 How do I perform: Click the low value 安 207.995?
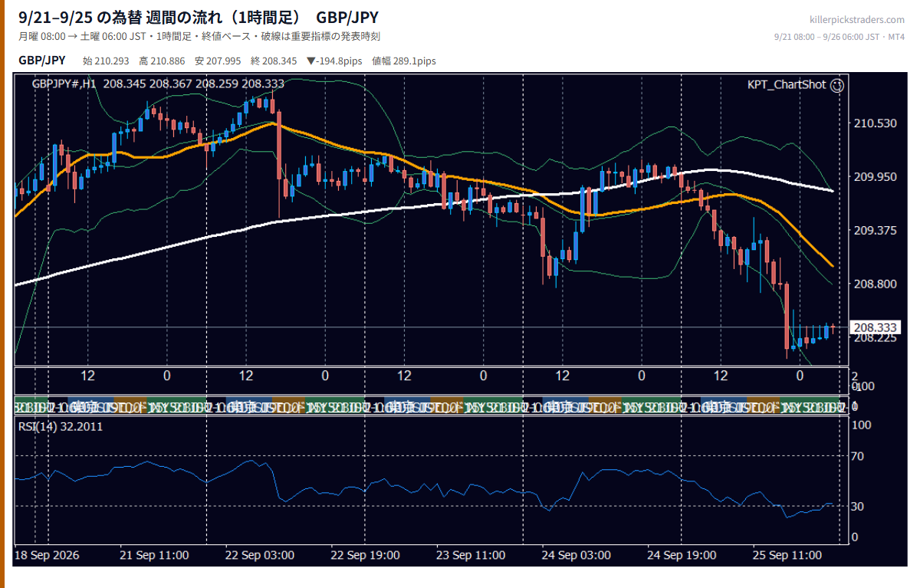pyautogui.click(x=218, y=61)
